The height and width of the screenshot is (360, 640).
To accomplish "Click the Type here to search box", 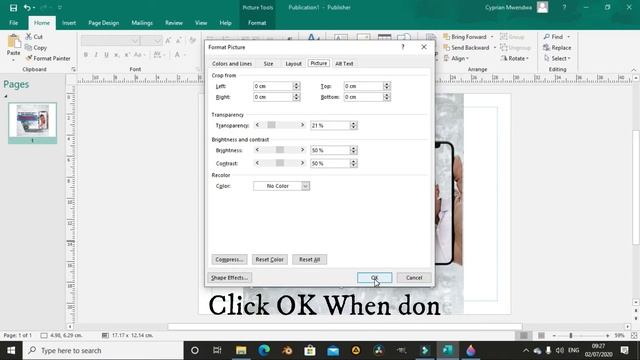I will (103, 350).
